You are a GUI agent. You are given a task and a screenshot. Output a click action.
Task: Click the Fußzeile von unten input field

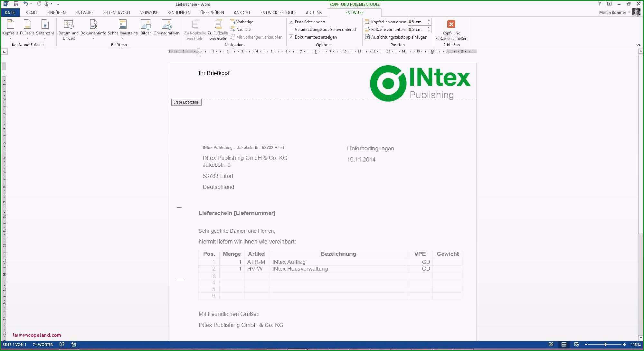tap(417, 29)
